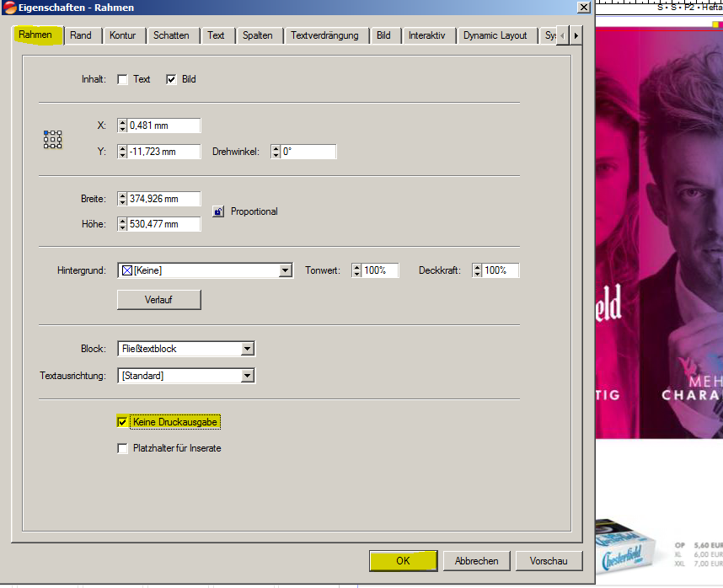
Task: Click into the Breite width field
Action: pyautogui.click(x=163, y=199)
